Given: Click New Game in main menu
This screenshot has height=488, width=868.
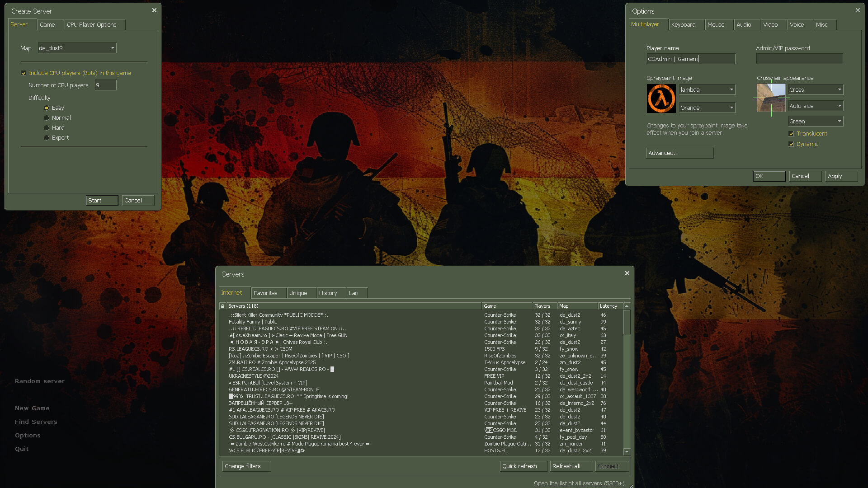Looking at the screenshot, I should [32, 408].
